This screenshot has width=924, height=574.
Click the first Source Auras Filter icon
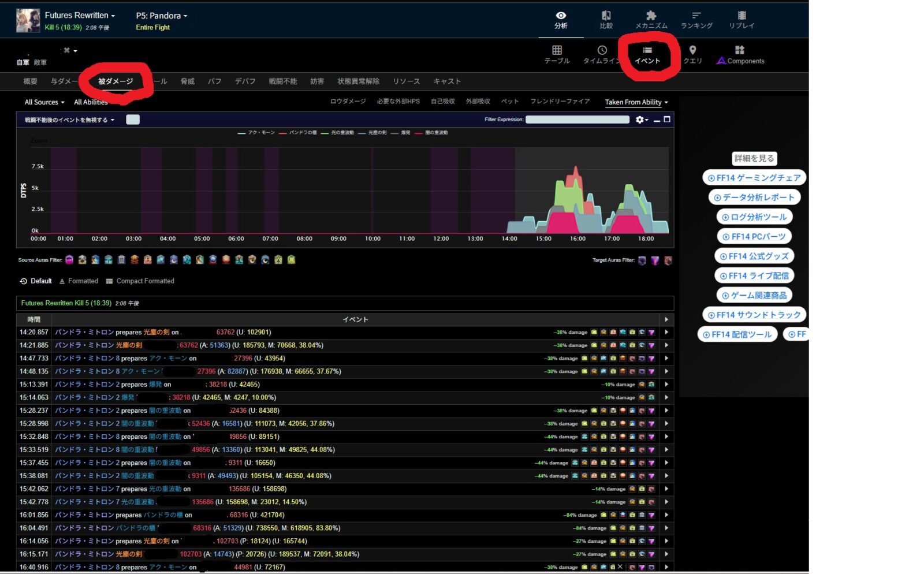coord(69,260)
